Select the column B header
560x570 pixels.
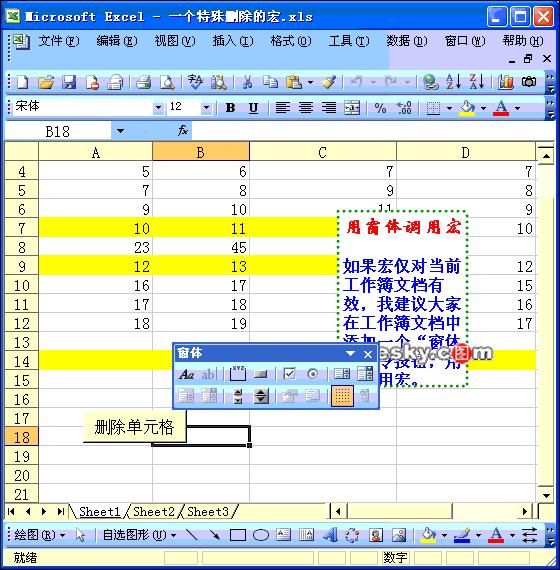[201, 152]
